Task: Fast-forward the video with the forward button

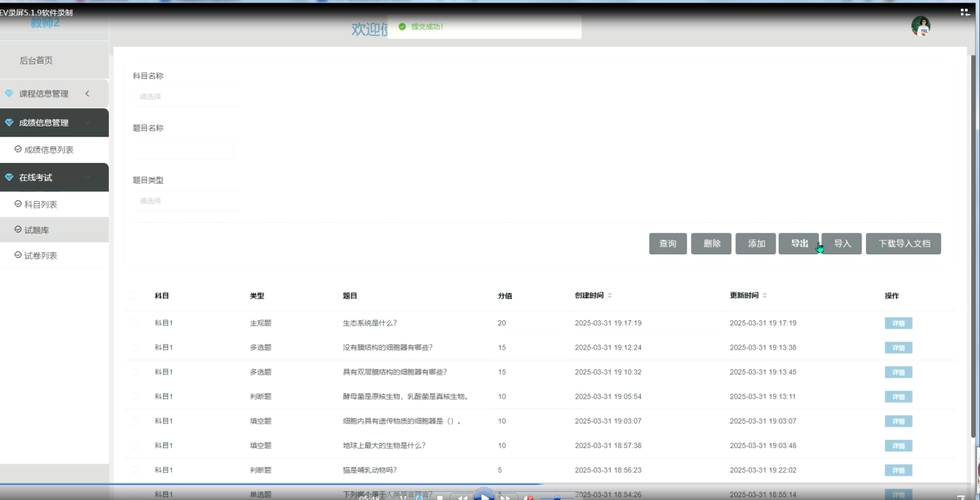Action: pos(505,498)
